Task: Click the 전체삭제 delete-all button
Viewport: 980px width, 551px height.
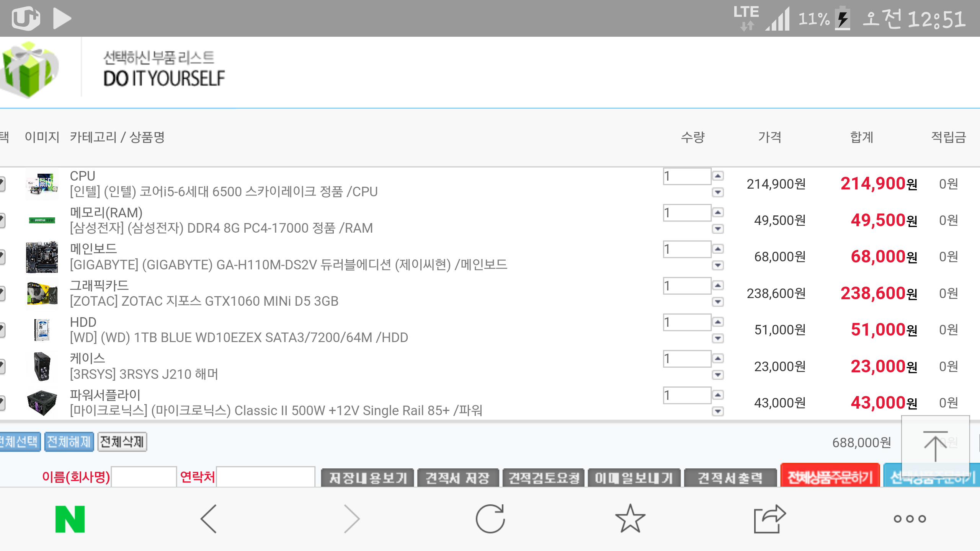Action: click(x=122, y=442)
